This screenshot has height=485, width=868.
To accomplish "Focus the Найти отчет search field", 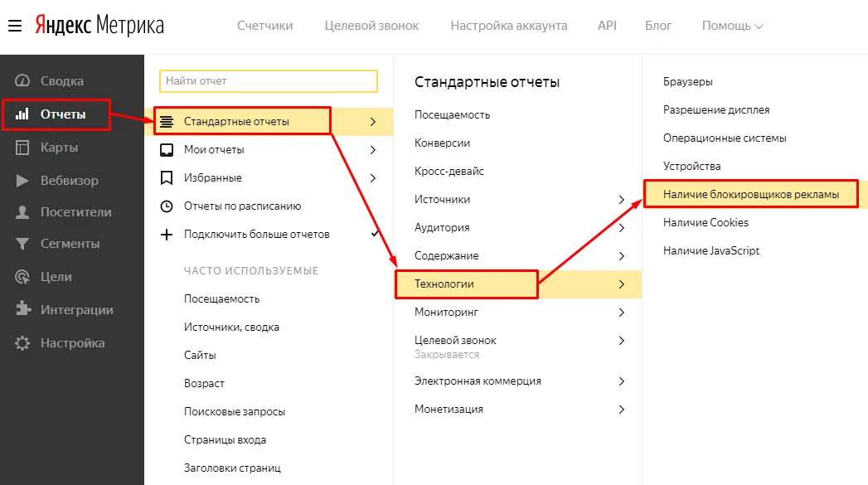I will pos(269,81).
